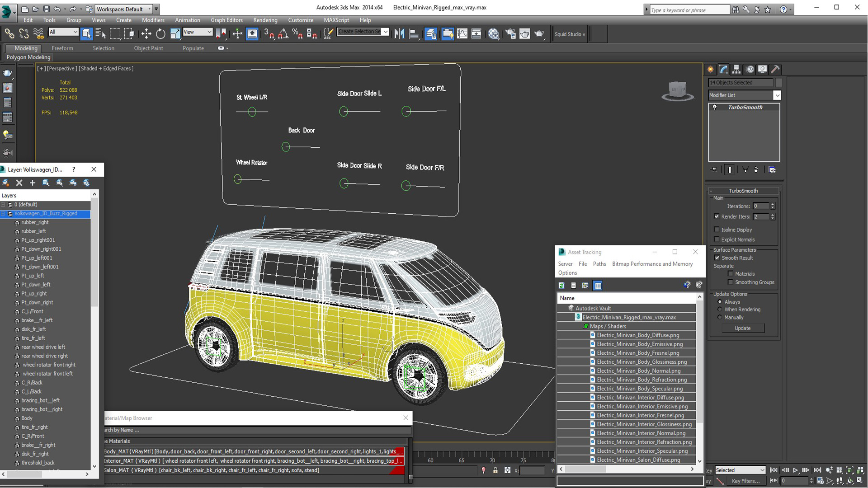Click the Select and Link tool
Screen dimensions: 868x488
(9, 33)
